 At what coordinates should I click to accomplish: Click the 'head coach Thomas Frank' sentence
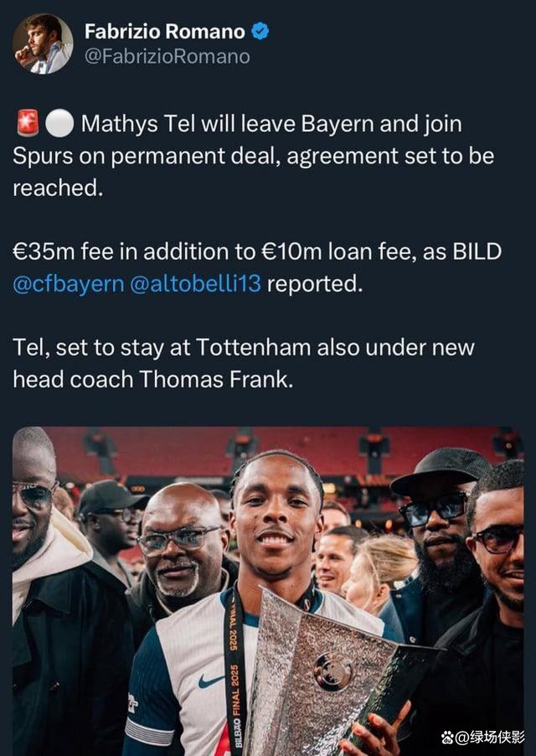tap(244, 364)
